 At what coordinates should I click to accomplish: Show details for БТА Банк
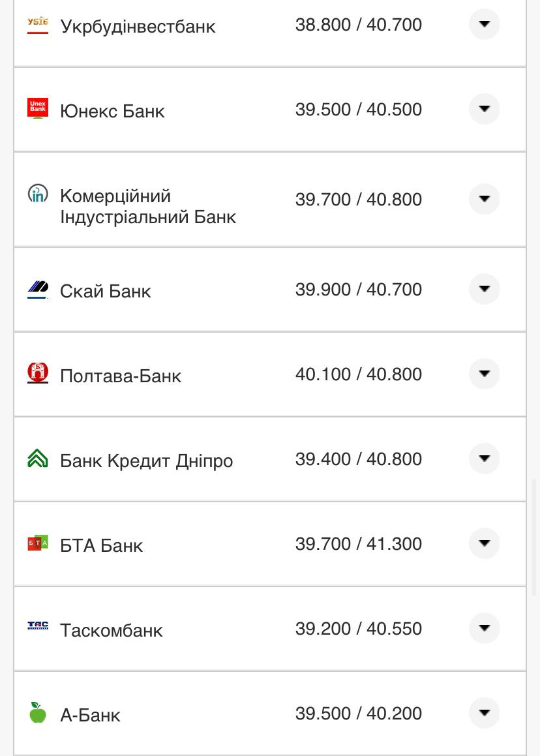point(484,543)
